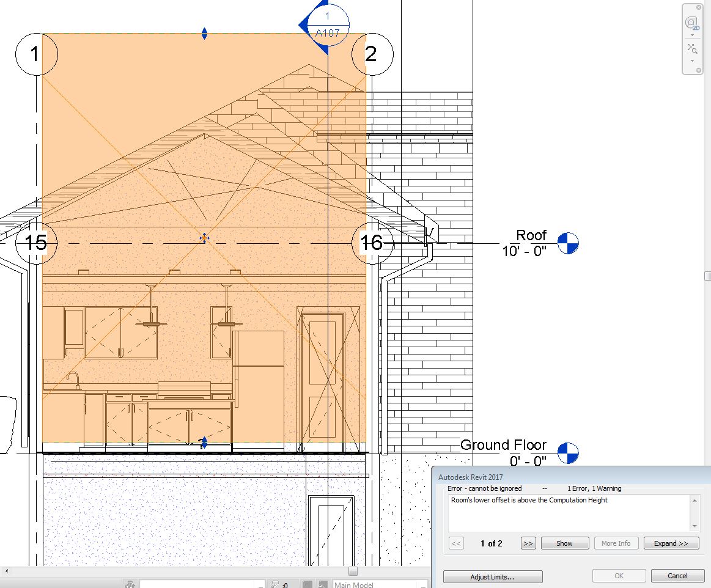Click Cancel in the Revit error dialog
This screenshot has height=588, width=711.
(x=677, y=575)
